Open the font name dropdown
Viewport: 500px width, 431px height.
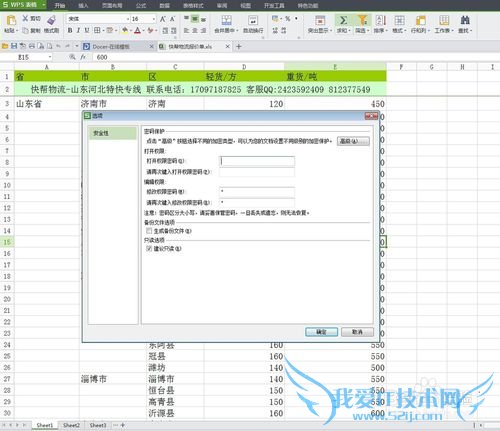[x=127, y=19]
